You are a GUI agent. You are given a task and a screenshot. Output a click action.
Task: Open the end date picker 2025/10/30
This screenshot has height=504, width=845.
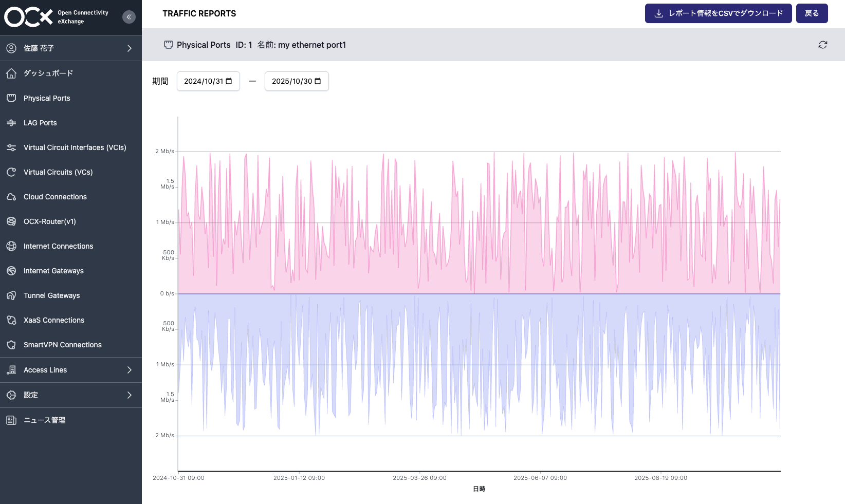297,81
